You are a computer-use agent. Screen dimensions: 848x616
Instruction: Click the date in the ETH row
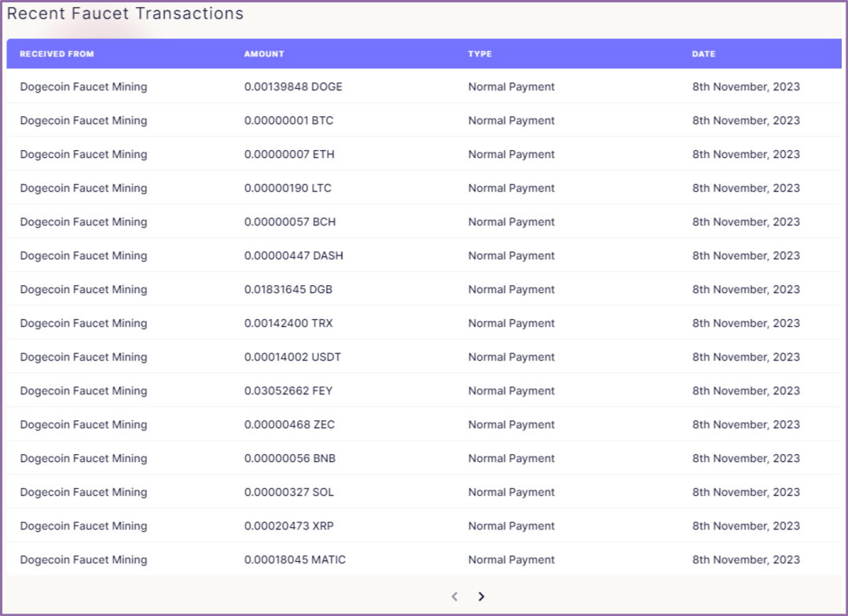click(x=746, y=154)
